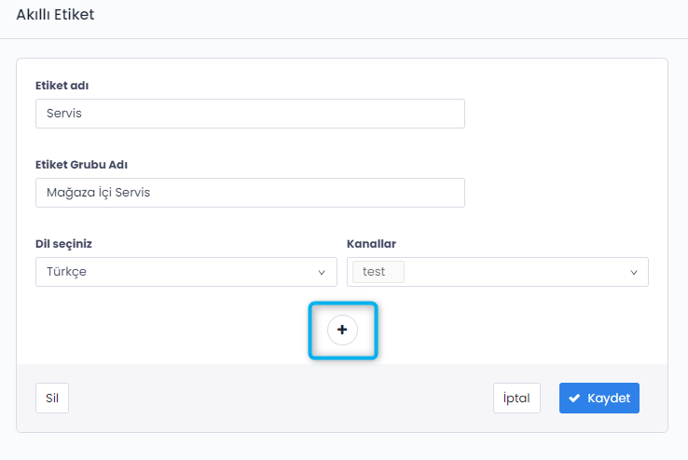Click the 'Dil seçiniz' label text
The width and height of the screenshot is (688, 460).
70,243
